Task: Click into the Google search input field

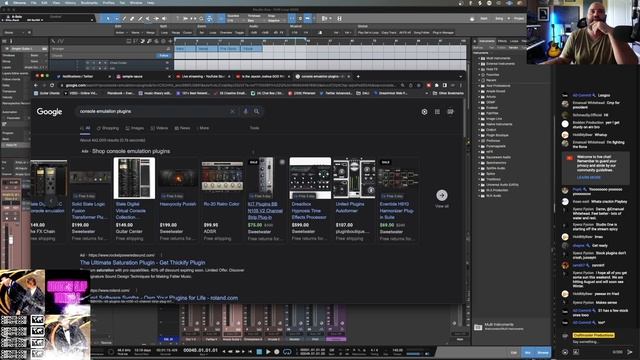Action: coord(153,111)
